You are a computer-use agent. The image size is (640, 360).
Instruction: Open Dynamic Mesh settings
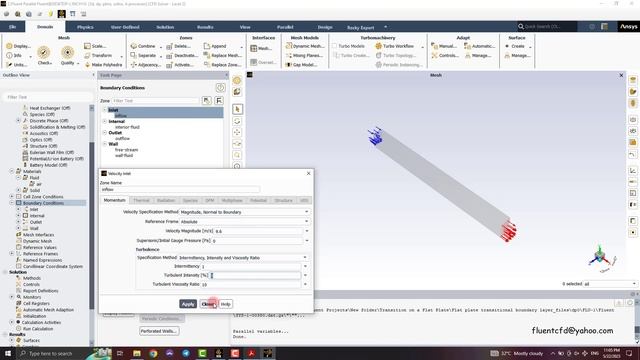304,46
